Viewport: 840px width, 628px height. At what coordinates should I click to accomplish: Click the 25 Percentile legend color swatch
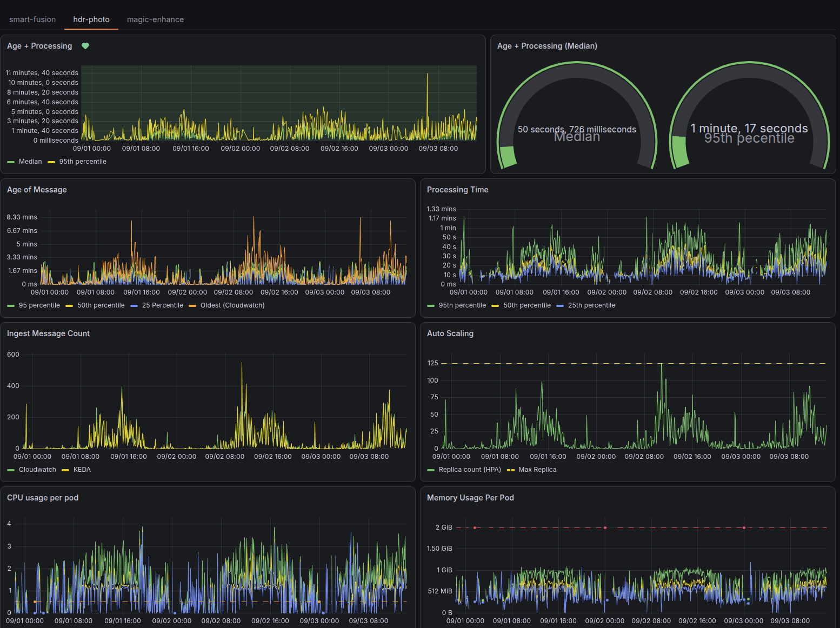pyautogui.click(x=134, y=306)
